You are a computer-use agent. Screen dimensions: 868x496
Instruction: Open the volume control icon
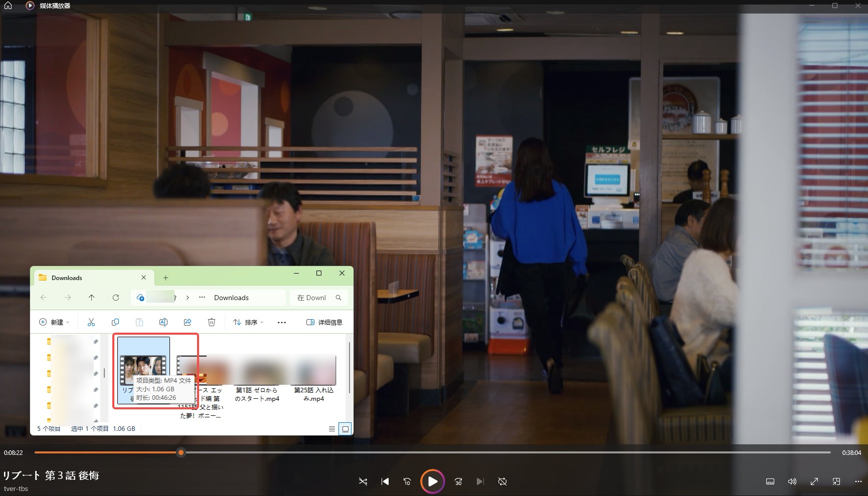792,481
